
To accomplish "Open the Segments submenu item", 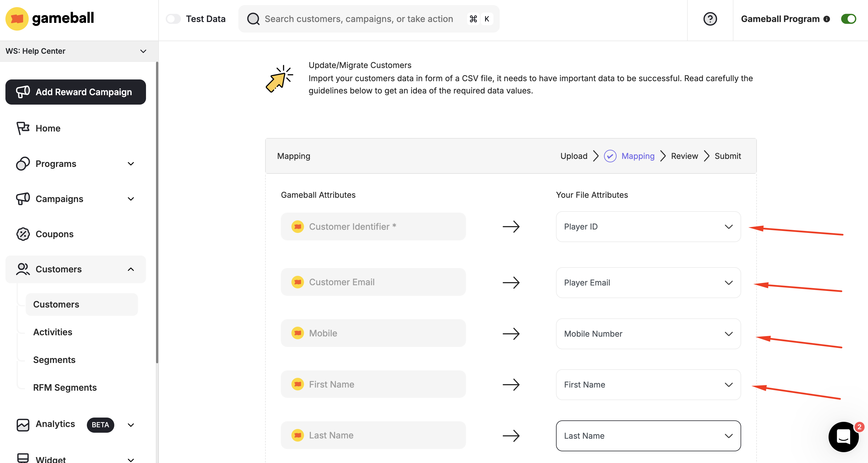I will pos(54,360).
